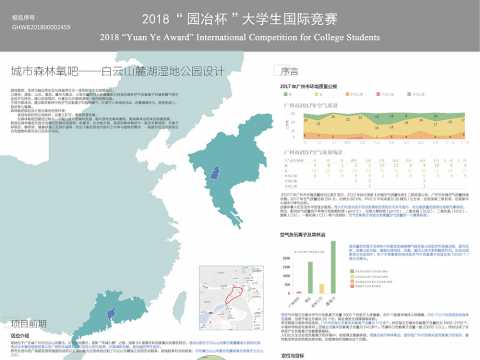Click the "项目前期" section heading
Image resolution: width=480 pixels, height=360 pixels.
point(29,323)
